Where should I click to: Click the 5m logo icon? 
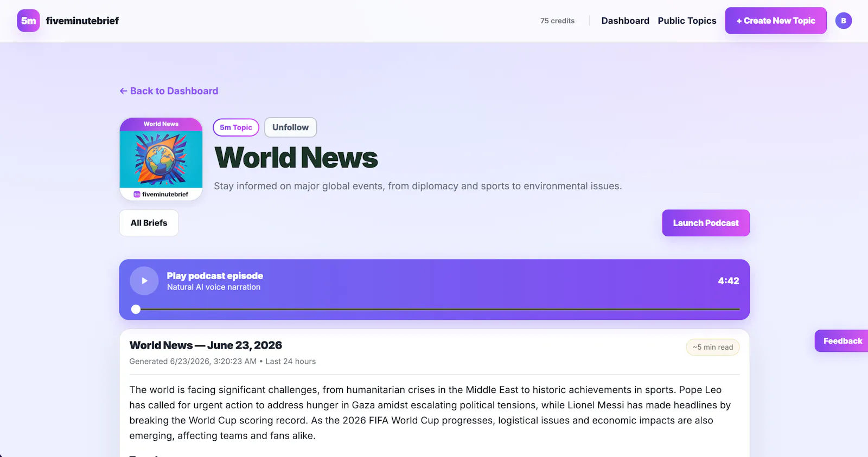(x=28, y=21)
